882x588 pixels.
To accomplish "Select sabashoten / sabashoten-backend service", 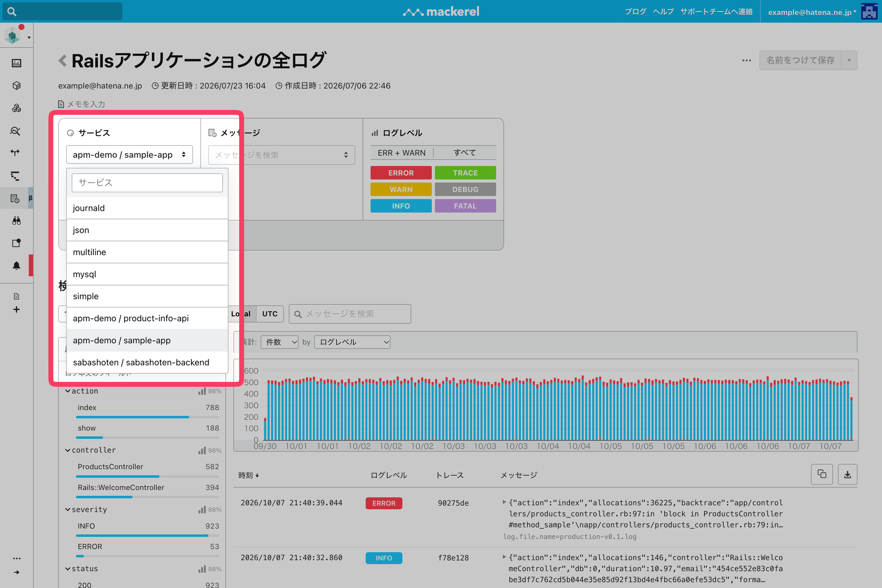I will point(147,363).
